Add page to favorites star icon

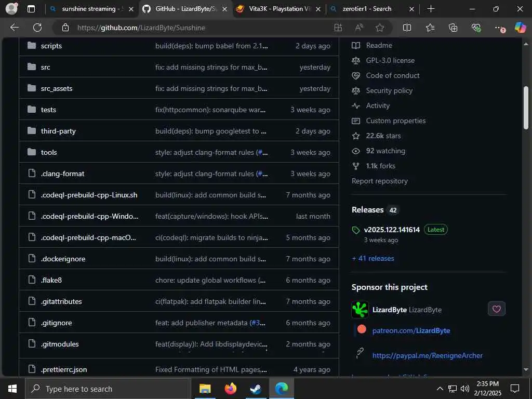380,28
